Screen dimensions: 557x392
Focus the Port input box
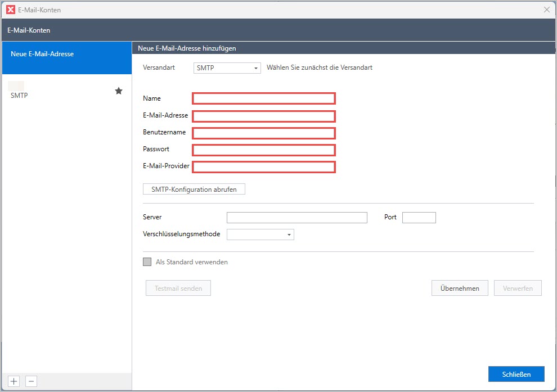(x=419, y=218)
